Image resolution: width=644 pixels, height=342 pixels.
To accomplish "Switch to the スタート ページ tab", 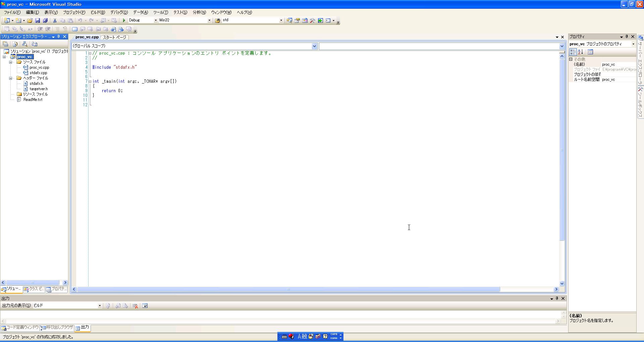I will [x=115, y=37].
